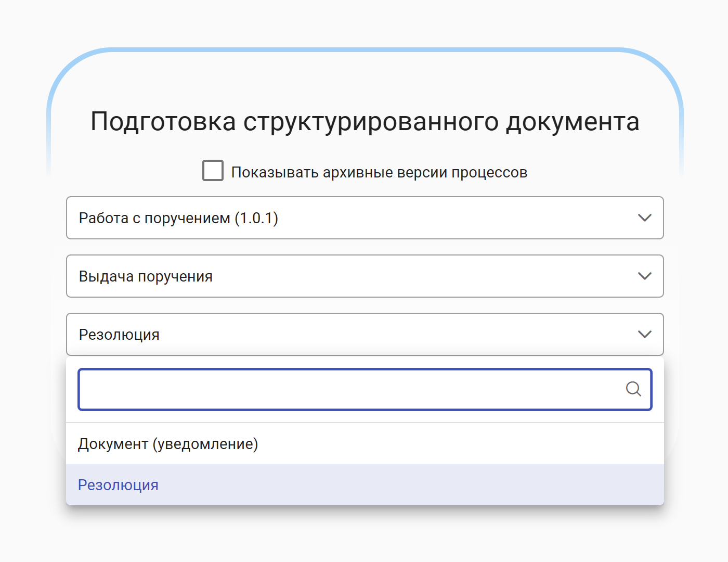This screenshot has height=562, width=728.
Task: Click the 'Подготовка структурированного документа' heading
Action: click(365, 122)
